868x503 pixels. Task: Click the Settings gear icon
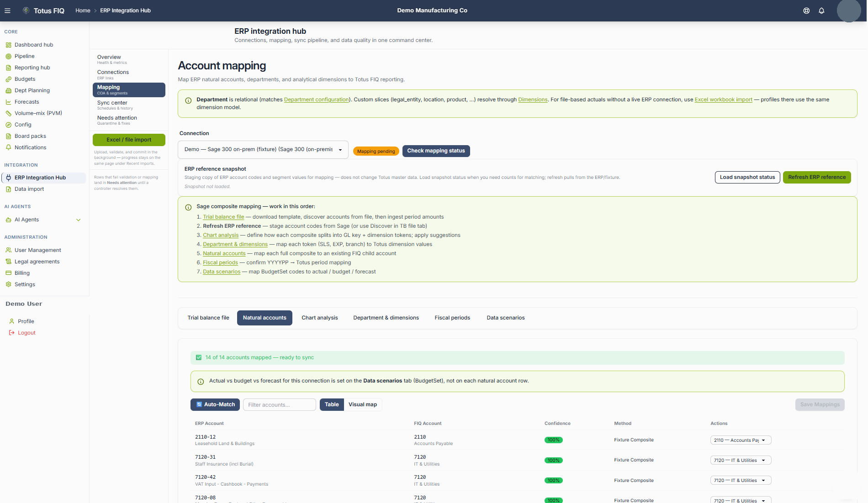8,284
